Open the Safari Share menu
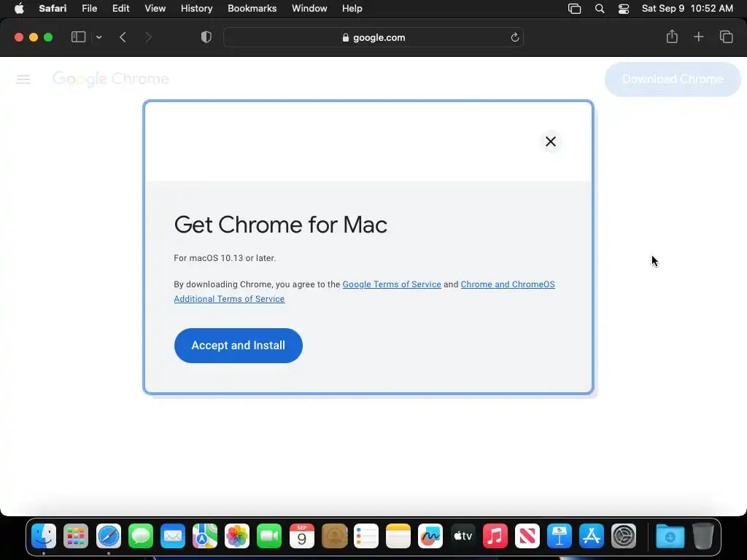747x560 pixels. click(x=672, y=36)
